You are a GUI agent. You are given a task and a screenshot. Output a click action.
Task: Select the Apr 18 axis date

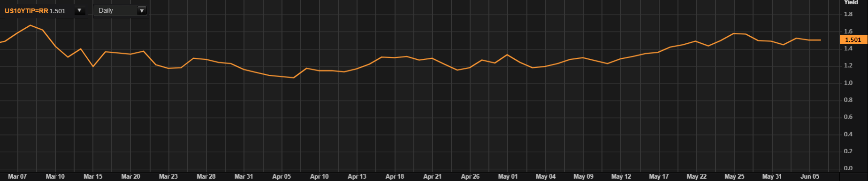click(x=395, y=176)
